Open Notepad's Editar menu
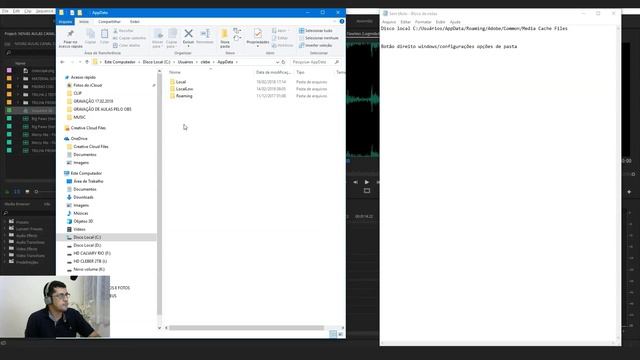This screenshot has width=640, height=360. [x=405, y=22]
